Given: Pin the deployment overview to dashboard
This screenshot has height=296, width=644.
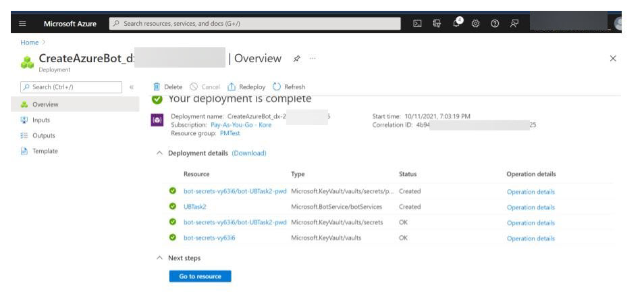Looking at the screenshot, I should 295,60.
